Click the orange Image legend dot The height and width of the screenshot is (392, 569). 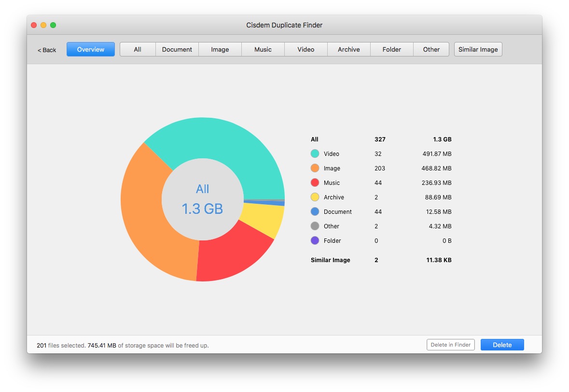(314, 168)
